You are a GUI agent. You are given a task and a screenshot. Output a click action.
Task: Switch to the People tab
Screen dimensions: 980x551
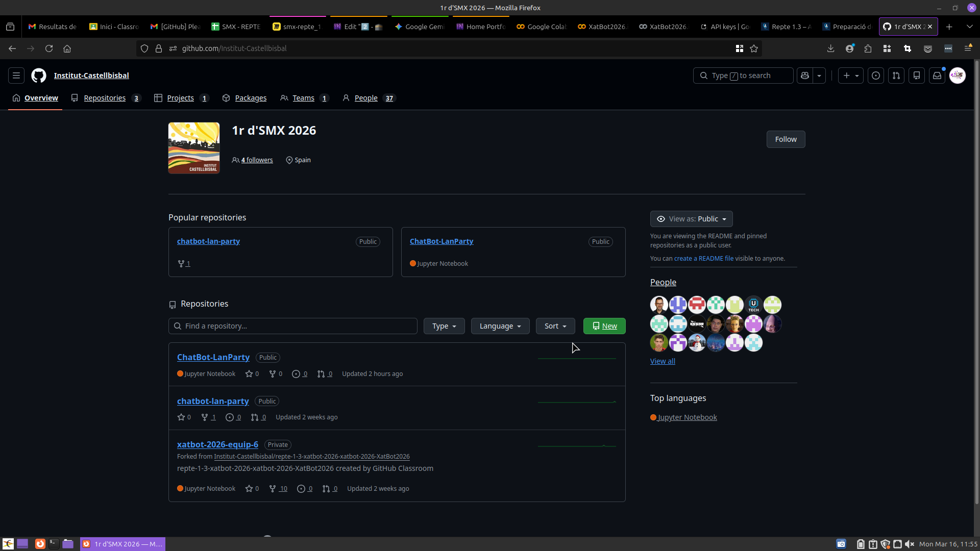point(366,98)
